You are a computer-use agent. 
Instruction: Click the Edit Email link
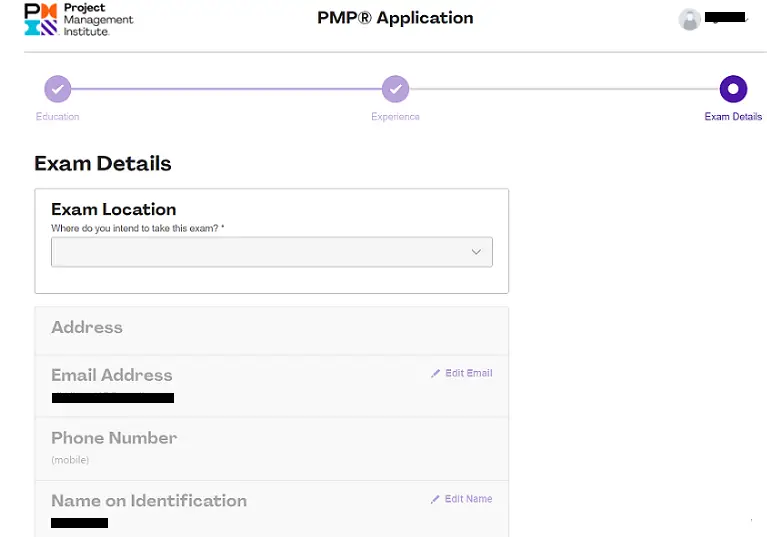[x=468, y=373]
